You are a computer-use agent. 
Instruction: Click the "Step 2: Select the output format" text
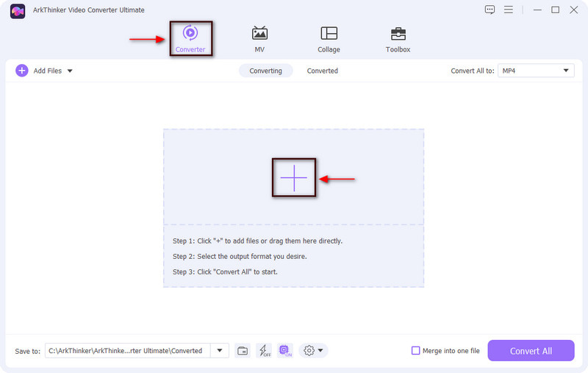point(240,256)
